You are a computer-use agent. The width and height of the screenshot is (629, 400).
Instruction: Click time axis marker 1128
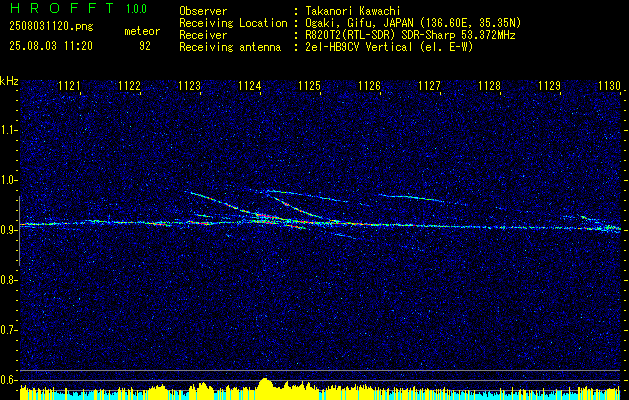tap(489, 86)
